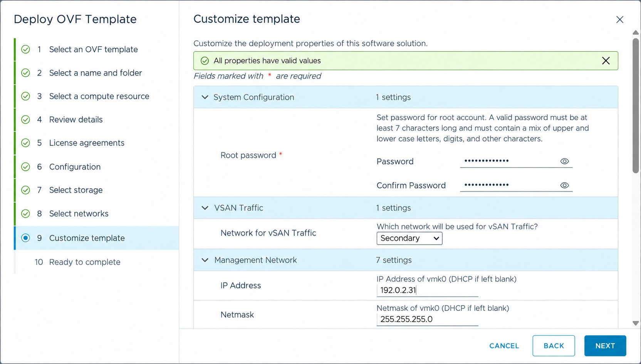Click the current-step circle icon for Customize template
Viewport: 641px width, 364px height.
(25, 238)
